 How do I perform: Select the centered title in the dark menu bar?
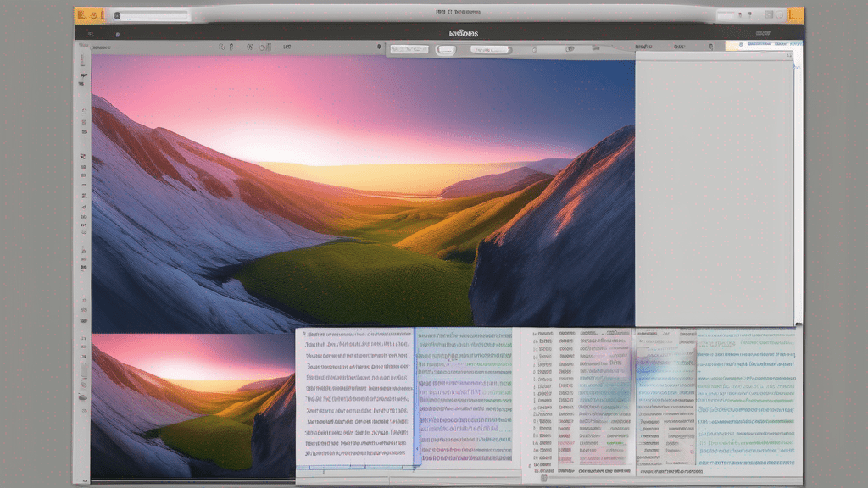[464, 34]
